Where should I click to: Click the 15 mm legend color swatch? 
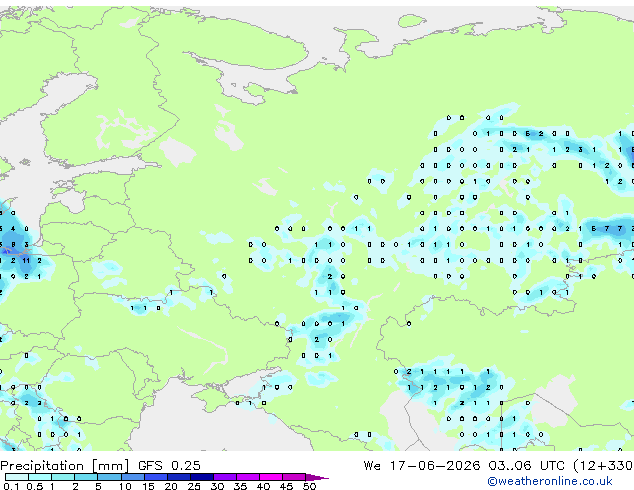click(x=156, y=477)
